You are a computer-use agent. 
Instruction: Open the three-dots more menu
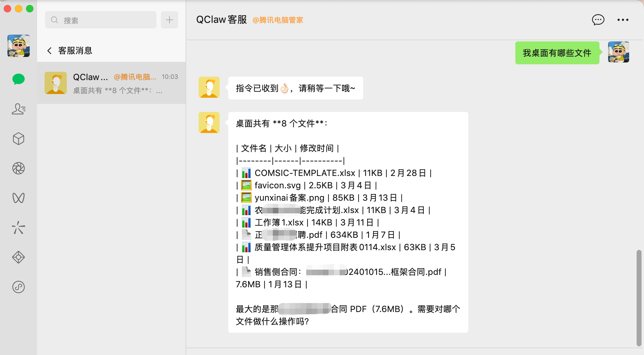point(623,20)
